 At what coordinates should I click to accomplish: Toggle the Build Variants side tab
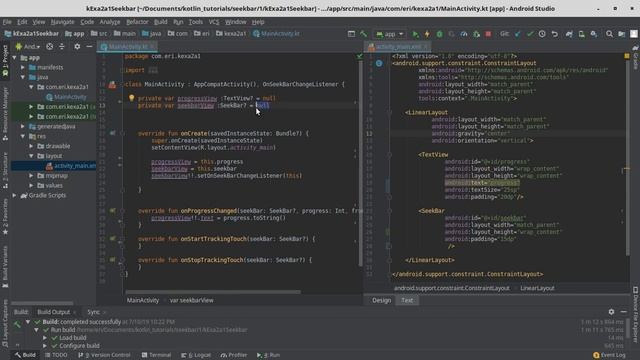pyautogui.click(x=5, y=268)
